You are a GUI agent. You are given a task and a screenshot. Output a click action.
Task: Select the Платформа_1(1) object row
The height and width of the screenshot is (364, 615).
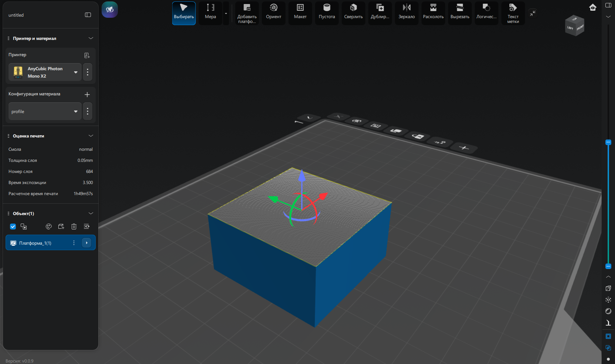coord(51,243)
